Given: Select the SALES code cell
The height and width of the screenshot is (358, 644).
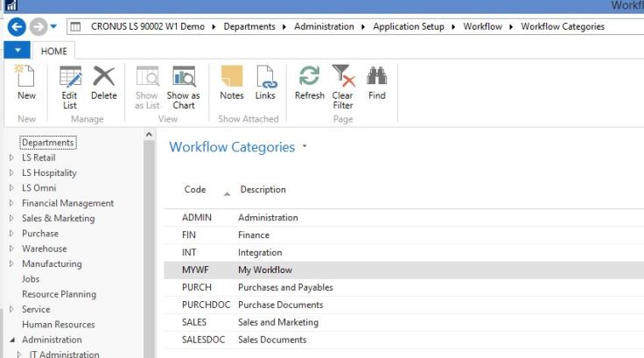Looking at the screenshot, I should pos(194,322).
